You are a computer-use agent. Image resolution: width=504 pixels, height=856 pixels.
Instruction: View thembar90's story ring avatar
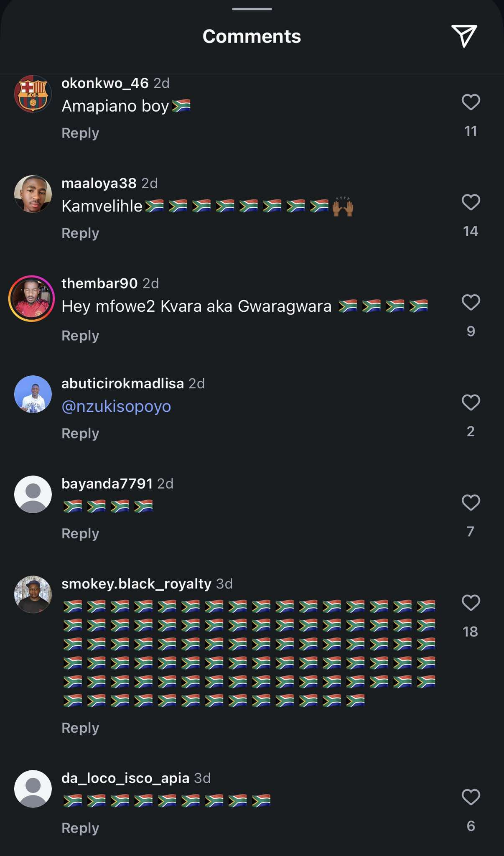[x=32, y=298]
